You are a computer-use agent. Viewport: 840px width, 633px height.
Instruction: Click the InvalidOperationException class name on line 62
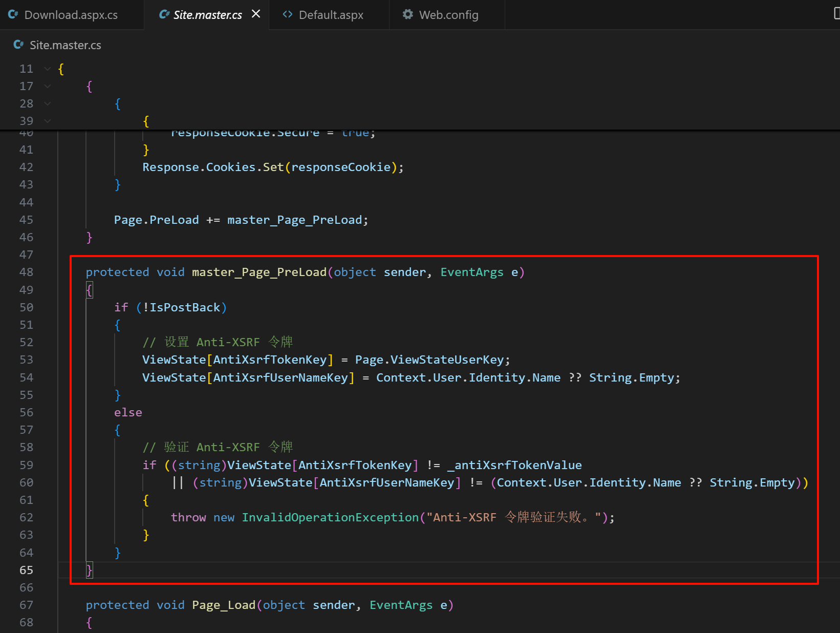tap(330, 517)
